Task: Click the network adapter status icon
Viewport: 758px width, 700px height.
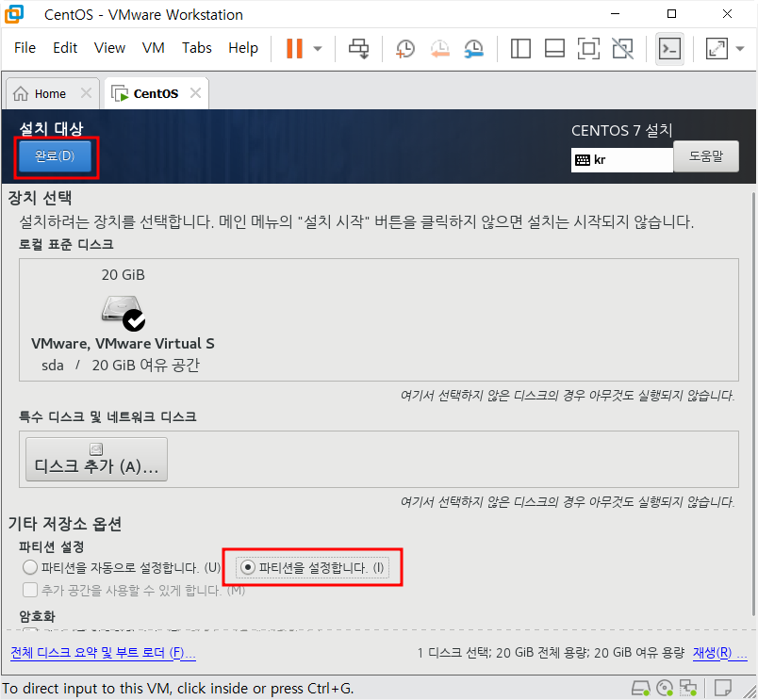Action: point(688,688)
